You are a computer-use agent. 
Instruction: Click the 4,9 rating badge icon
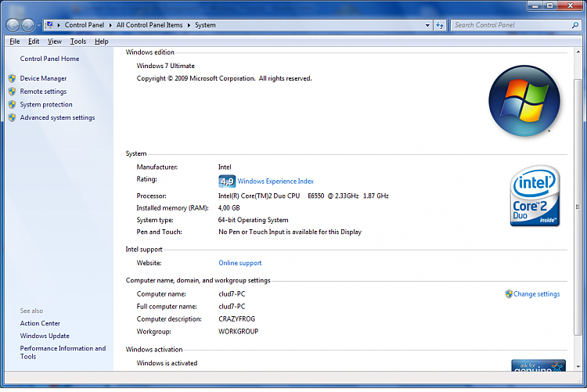pos(227,182)
